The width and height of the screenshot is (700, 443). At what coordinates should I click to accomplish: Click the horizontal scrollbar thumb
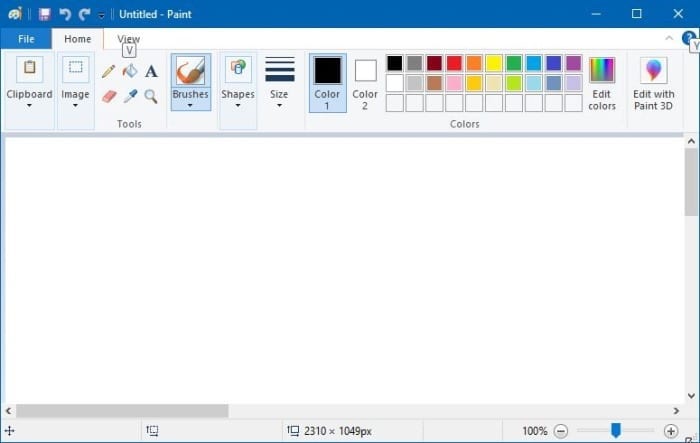point(122,410)
